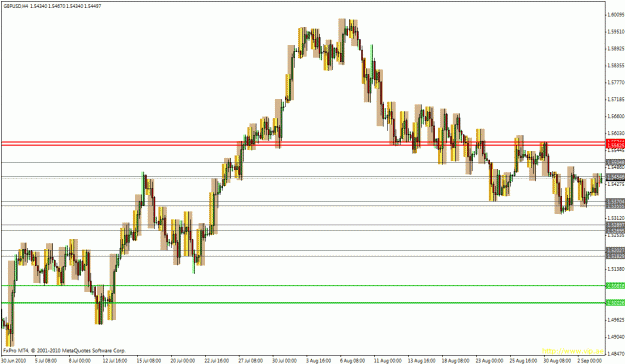This screenshot has width=625, height=364.
Task: Select the 1.48470 price axis label
Action: coord(615,354)
